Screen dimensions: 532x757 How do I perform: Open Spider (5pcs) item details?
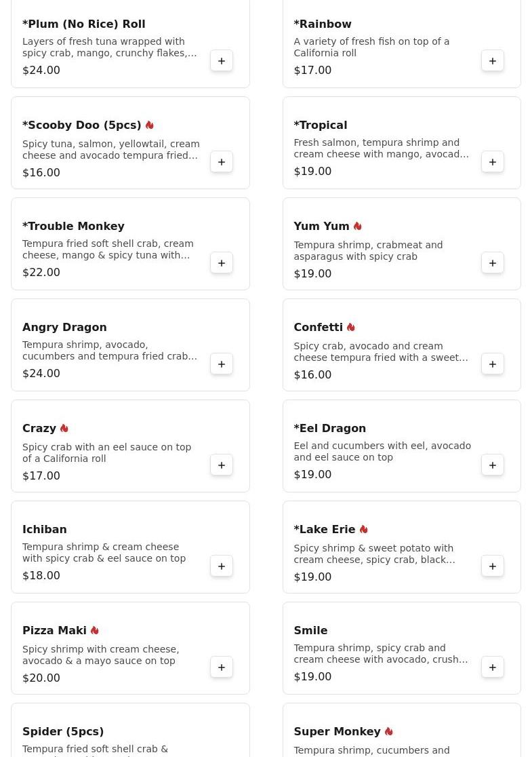tap(63, 731)
